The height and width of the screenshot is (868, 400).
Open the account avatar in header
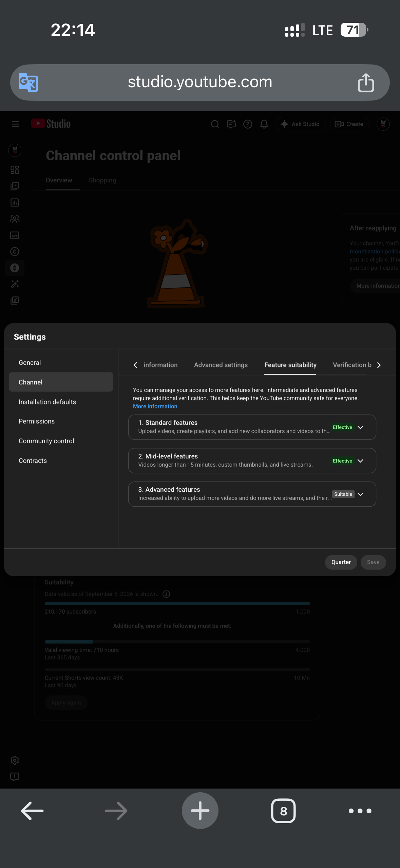383,124
